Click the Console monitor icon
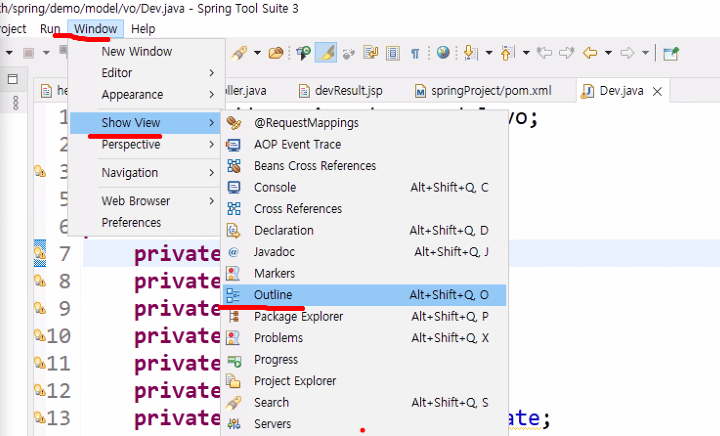The height and width of the screenshot is (436, 720). 234,187
